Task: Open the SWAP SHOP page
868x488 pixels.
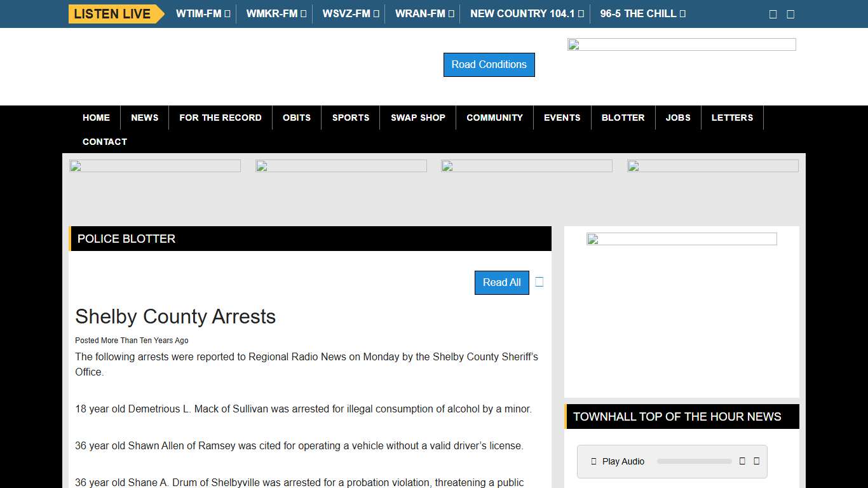Action: (417, 118)
